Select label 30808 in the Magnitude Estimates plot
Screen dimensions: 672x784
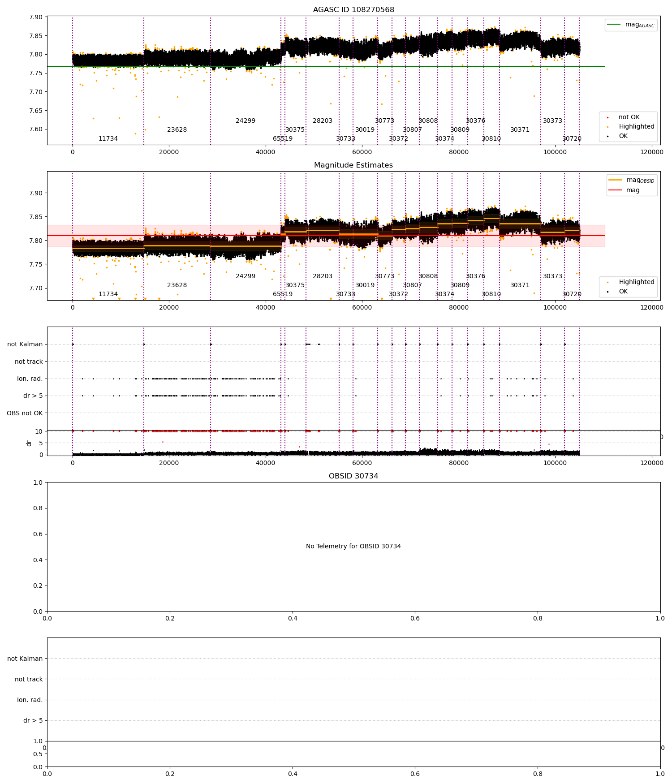point(428,276)
